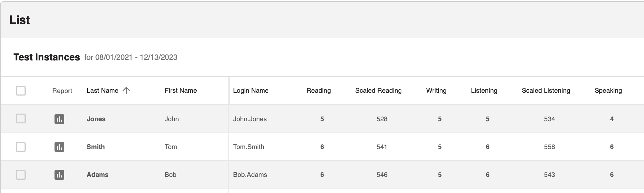Click the Bob.Adams login name cell
The width and height of the screenshot is (644, 193).
pos(250,175)
